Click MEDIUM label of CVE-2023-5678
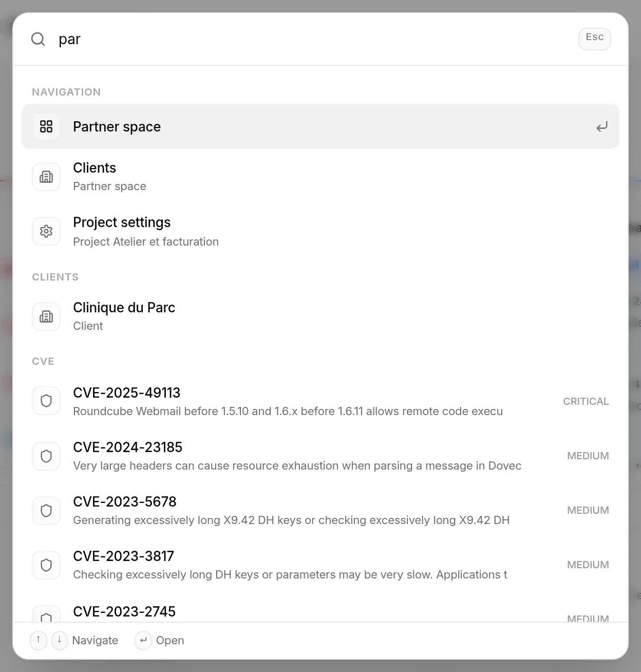 (588, 510)
